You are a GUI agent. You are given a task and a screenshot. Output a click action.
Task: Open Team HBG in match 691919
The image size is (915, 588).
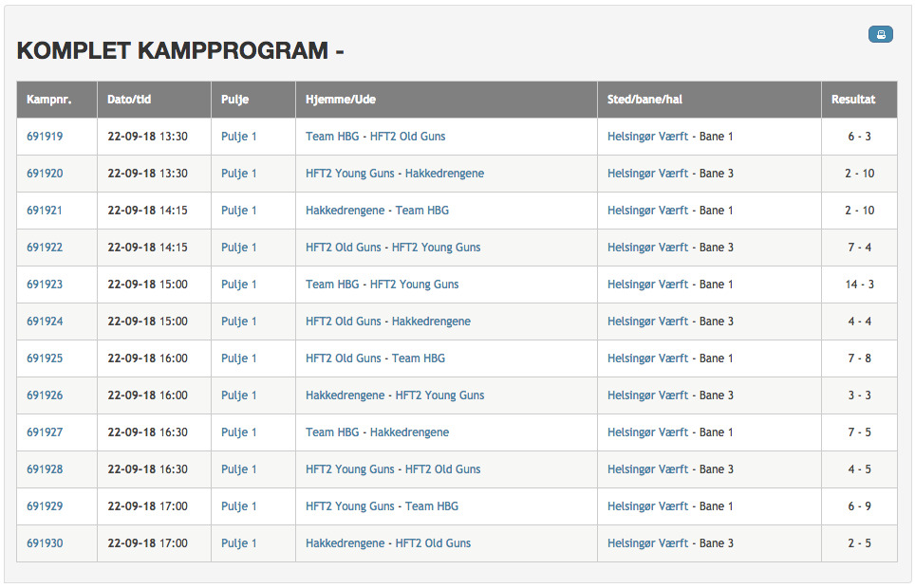(332, 137)
